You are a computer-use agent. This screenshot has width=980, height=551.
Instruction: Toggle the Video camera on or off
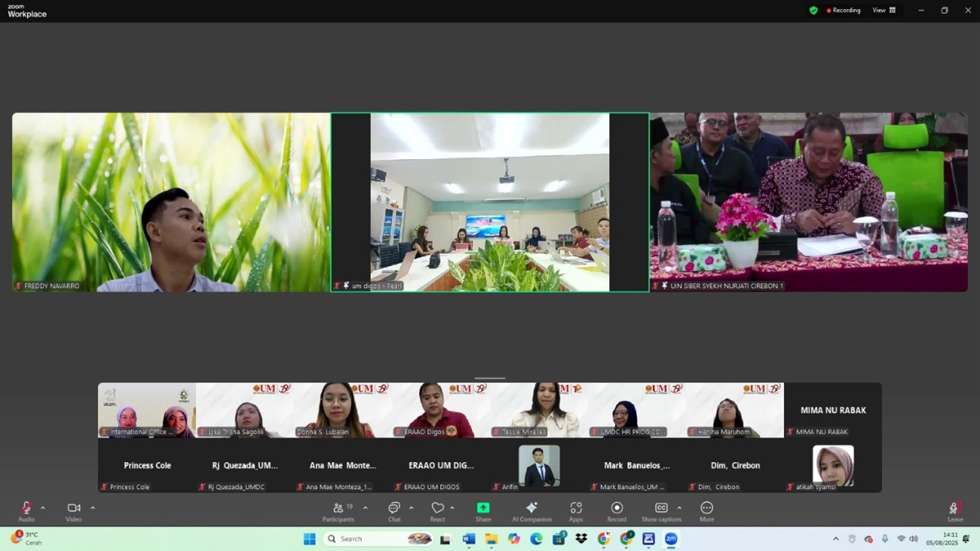click(74, 511)
